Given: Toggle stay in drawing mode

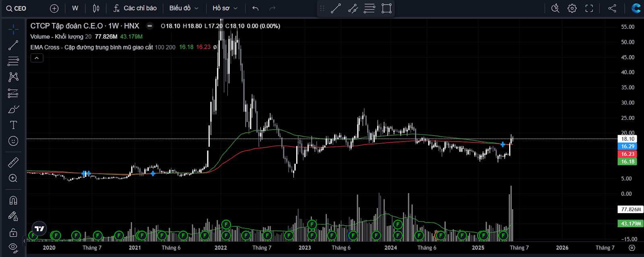Looking at the screenshot, I should pos(13,216).
